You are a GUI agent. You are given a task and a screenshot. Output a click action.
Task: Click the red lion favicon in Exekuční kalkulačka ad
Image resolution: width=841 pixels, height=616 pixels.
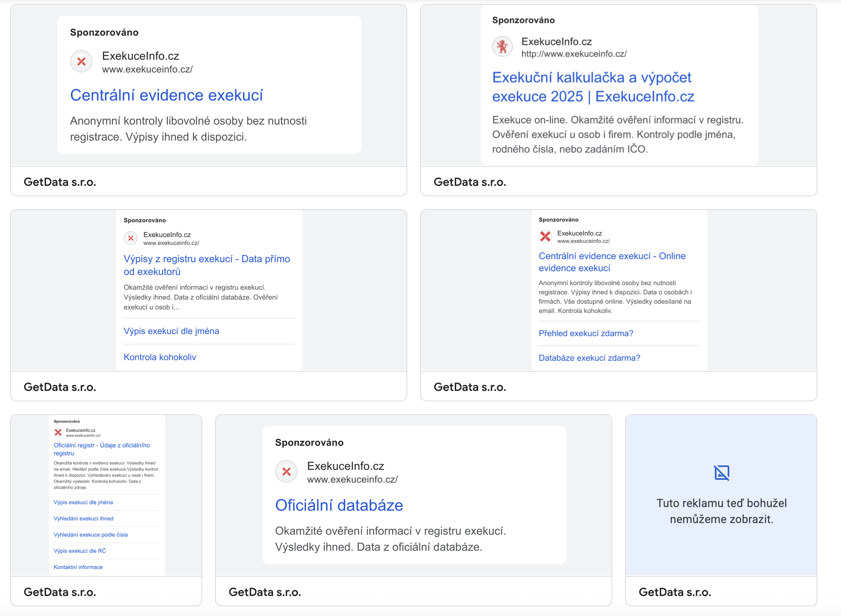coord(502,47)
